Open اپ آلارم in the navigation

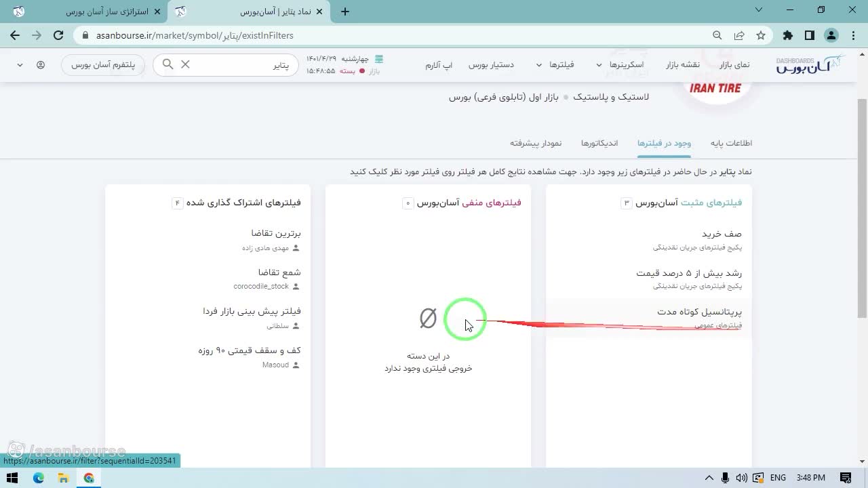click(x=439, y=64)
